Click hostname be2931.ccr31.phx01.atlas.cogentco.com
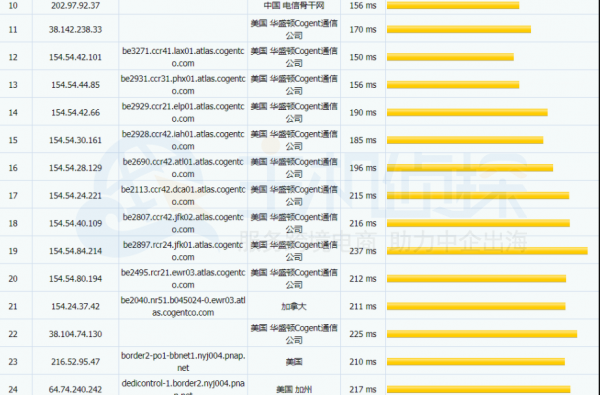This screenshot has width=600, height=395. pyautogui.click(x=183, y=85)
